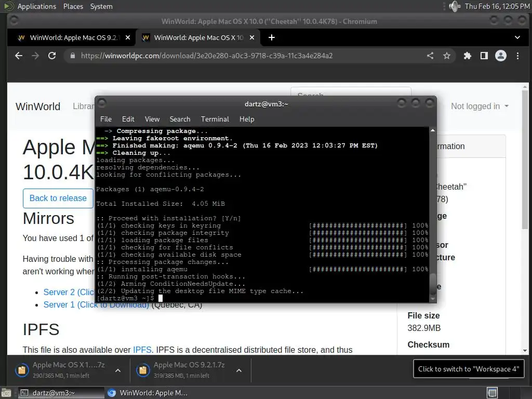Go back in Chromium browser history
The image size is (532, 399).
[x=19, y=56]
